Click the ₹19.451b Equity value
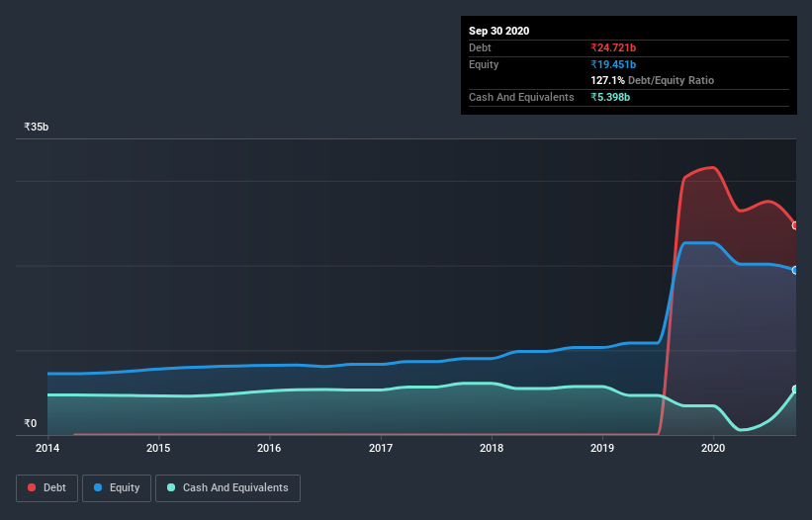812x520 pixels. (613, 64)
